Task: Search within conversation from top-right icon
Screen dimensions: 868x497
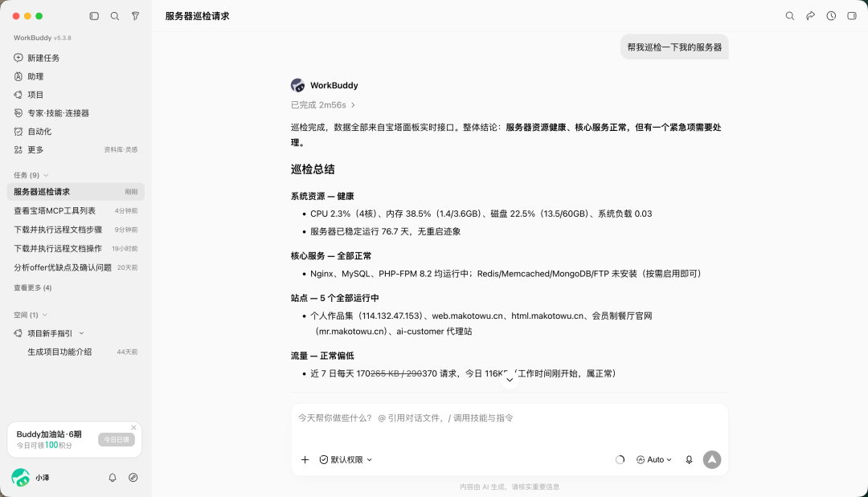Action: (790, 16)
